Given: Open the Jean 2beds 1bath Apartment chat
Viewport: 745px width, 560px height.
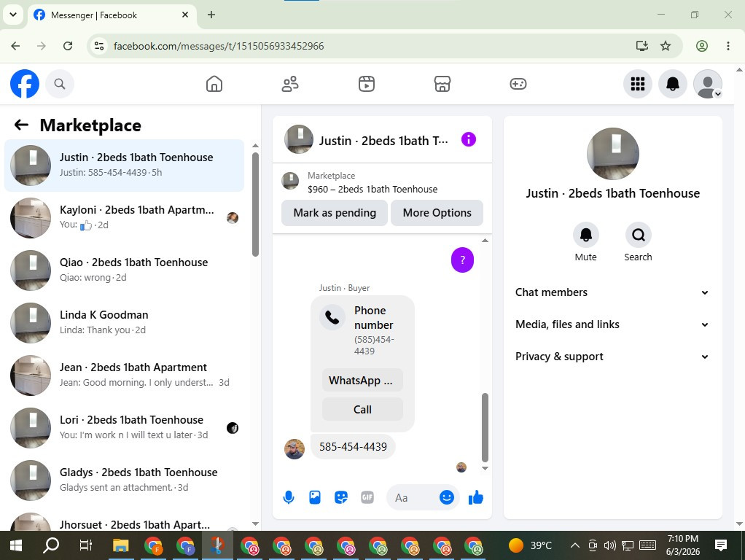Looking at the screenshot, I should tap(124, 375).
